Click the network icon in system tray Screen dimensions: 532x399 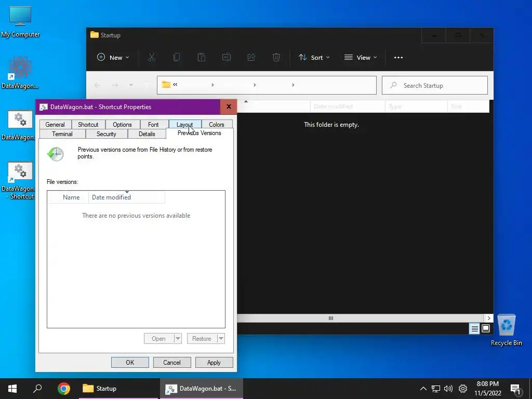[436, 389]
